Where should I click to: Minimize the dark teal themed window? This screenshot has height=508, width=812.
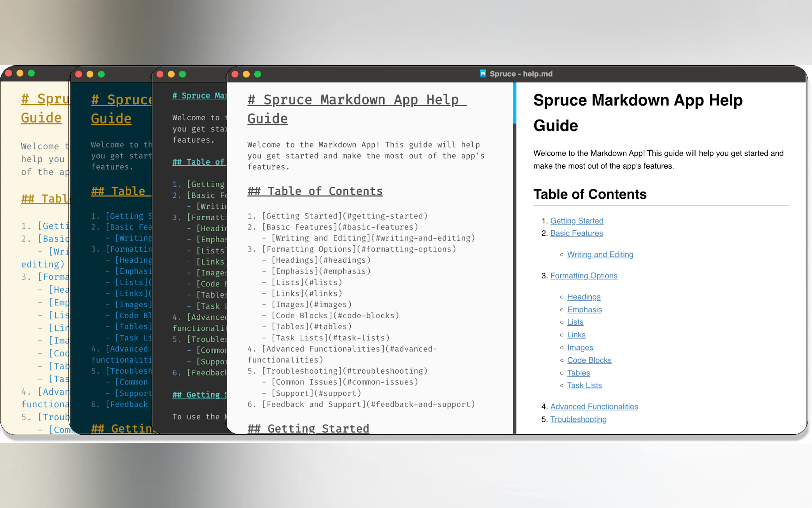click(x=90, y=74)
